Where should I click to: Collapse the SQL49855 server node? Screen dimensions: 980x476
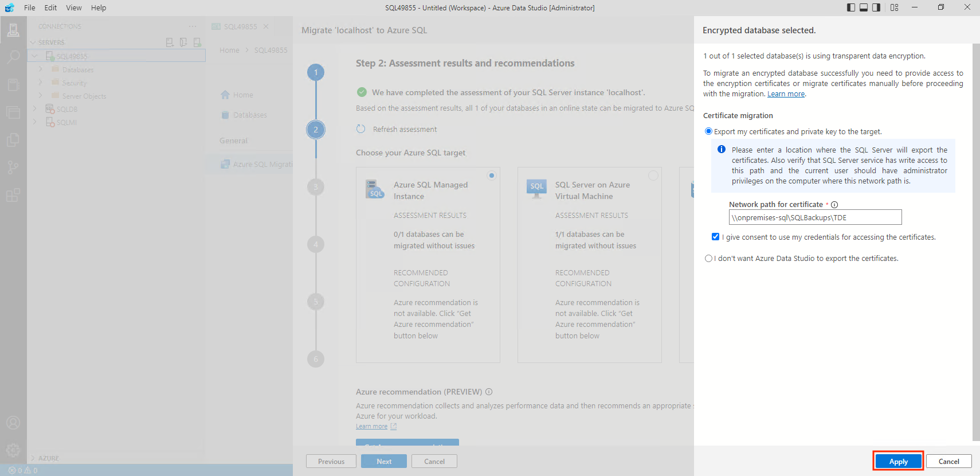[35, 56]
